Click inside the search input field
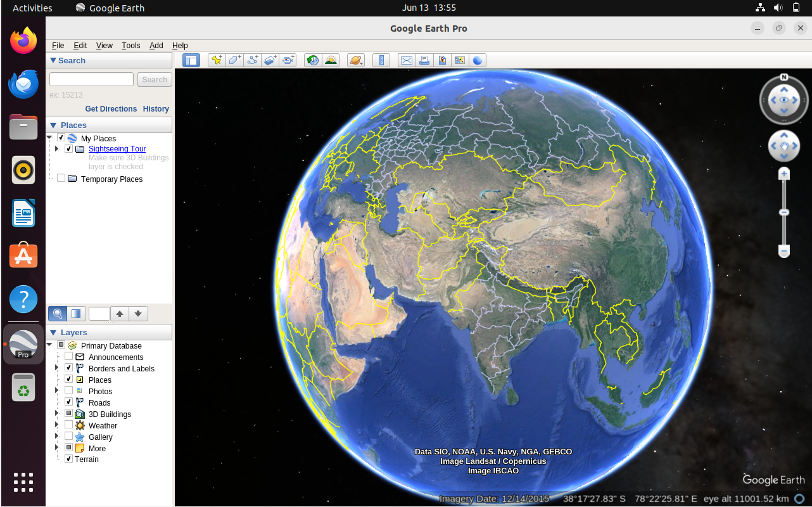The height and width of the screenshot is (507, 812). coord(92,79)
